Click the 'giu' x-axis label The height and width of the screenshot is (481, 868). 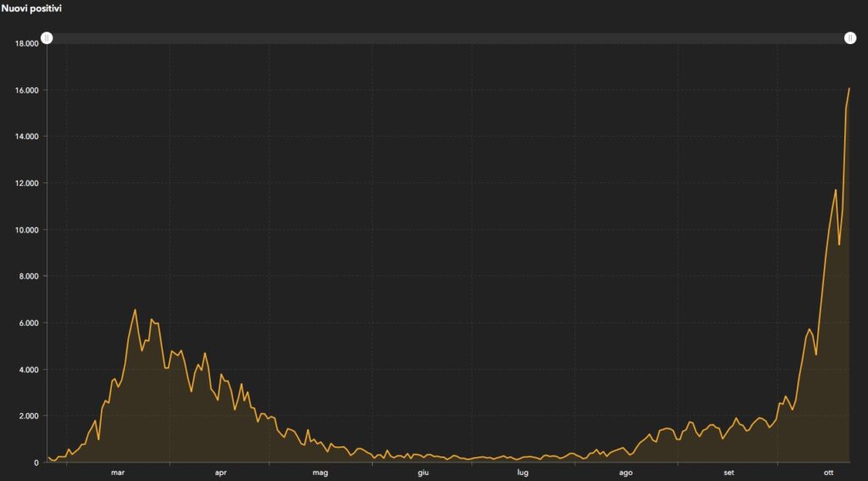click(x=423, y=473)
